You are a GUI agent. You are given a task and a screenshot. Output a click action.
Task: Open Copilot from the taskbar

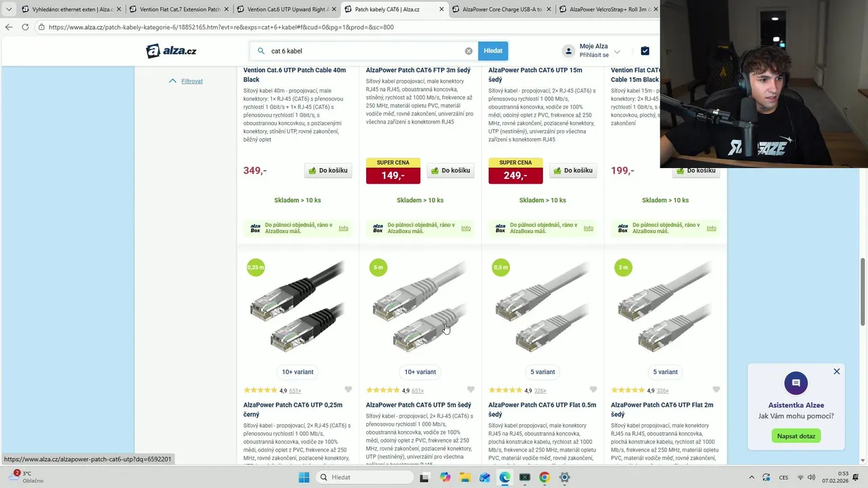coord(445,477)
